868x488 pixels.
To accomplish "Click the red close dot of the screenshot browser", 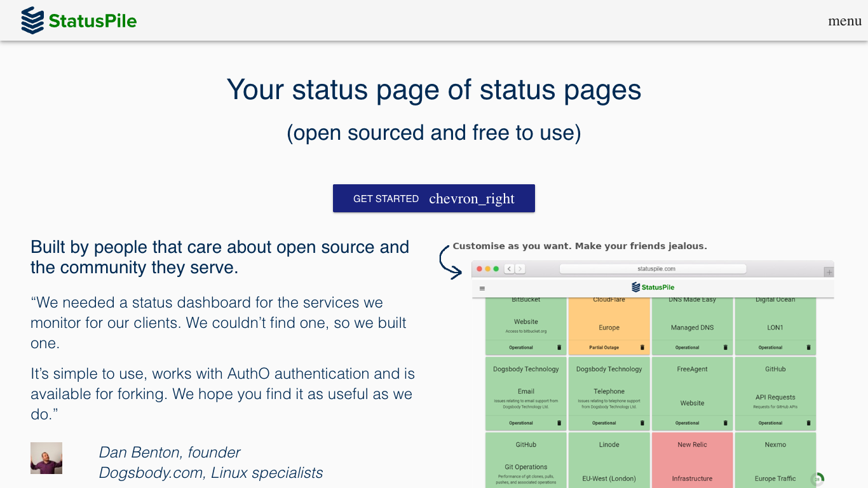I will coord(480,269).
